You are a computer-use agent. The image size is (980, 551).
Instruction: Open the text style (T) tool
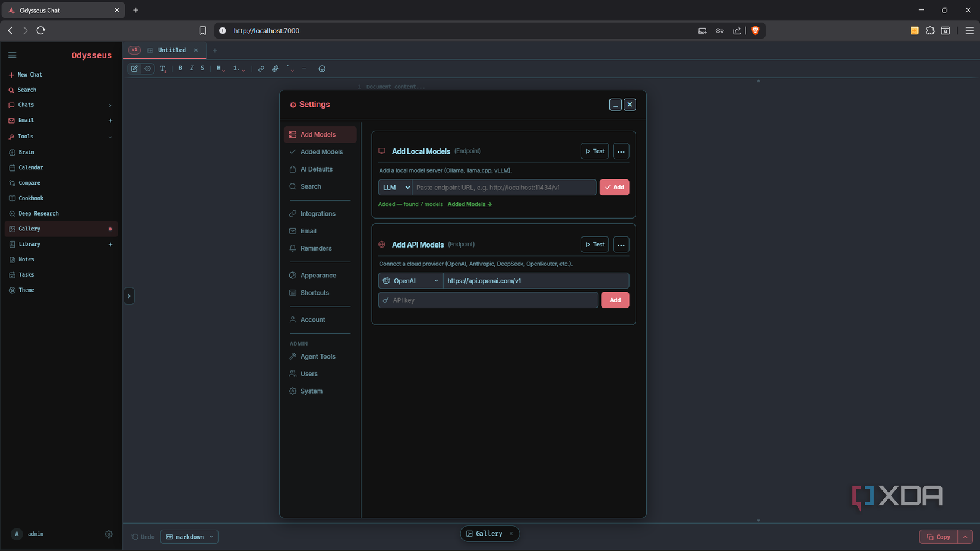(x=163, y=69)
